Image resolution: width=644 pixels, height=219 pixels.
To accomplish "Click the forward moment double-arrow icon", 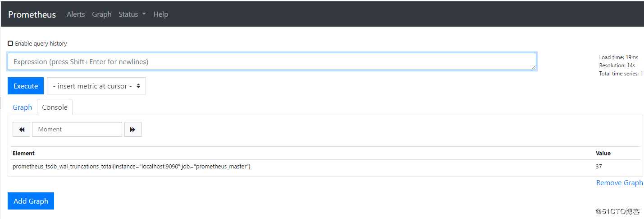I will 132,129.
